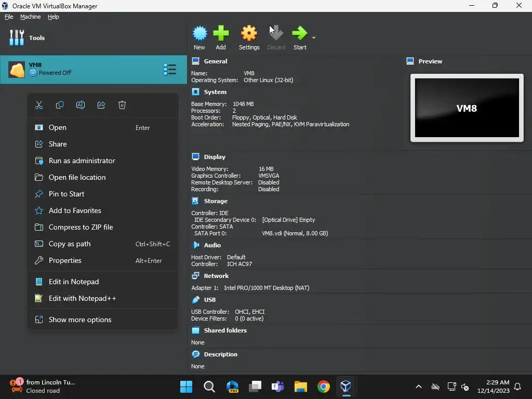Click the Network adapter icon
This screenshot has height=399, width=532.
point(196,275)
